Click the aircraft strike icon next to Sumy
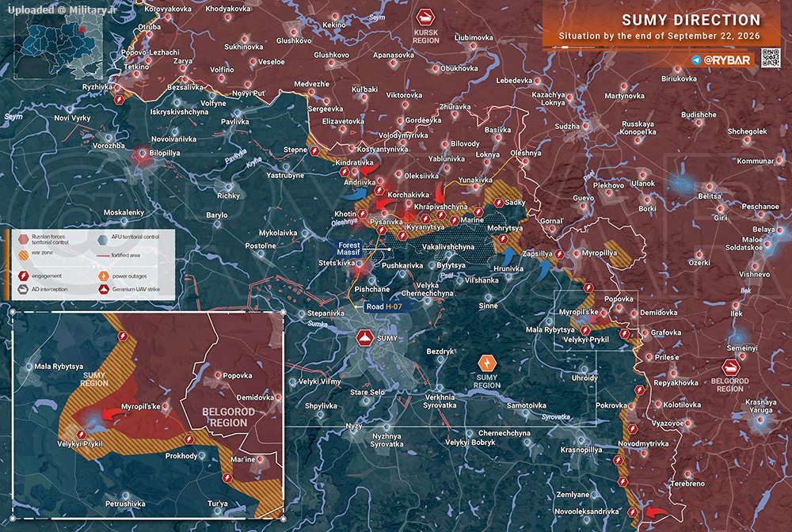 coord(364,338)
